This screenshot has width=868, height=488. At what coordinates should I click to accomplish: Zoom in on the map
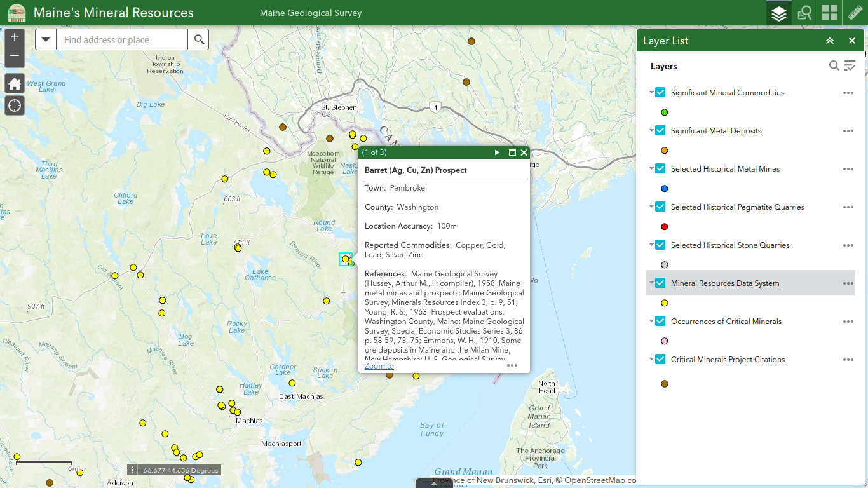pyautogui.click(x=15, y=37)
